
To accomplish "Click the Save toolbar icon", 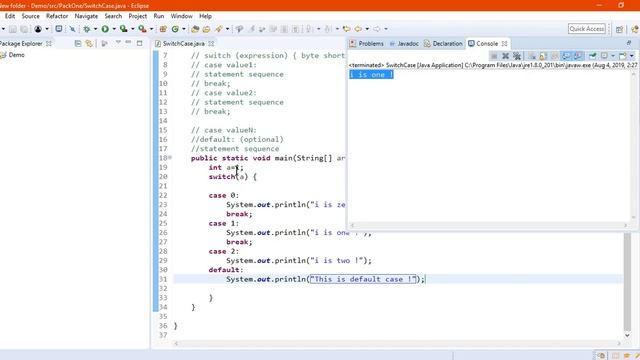I will coord(13,29).
